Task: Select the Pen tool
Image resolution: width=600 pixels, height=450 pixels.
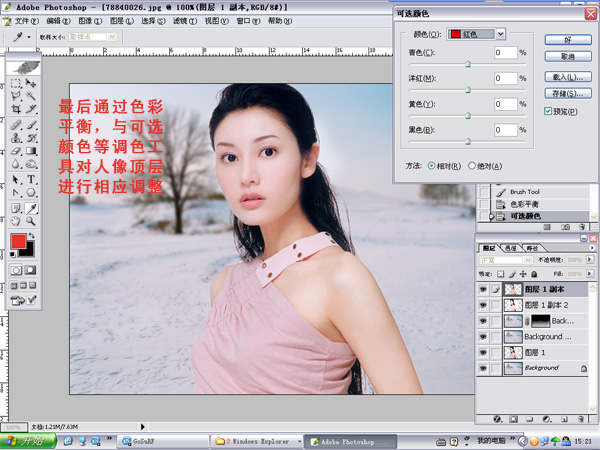Action: [15, 192]
